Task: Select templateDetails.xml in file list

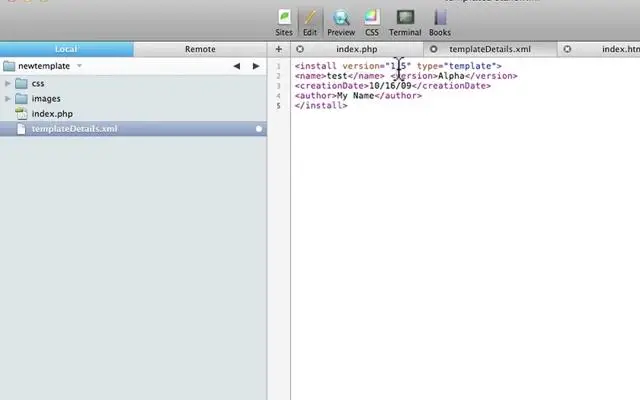Action: click(133, 129)
